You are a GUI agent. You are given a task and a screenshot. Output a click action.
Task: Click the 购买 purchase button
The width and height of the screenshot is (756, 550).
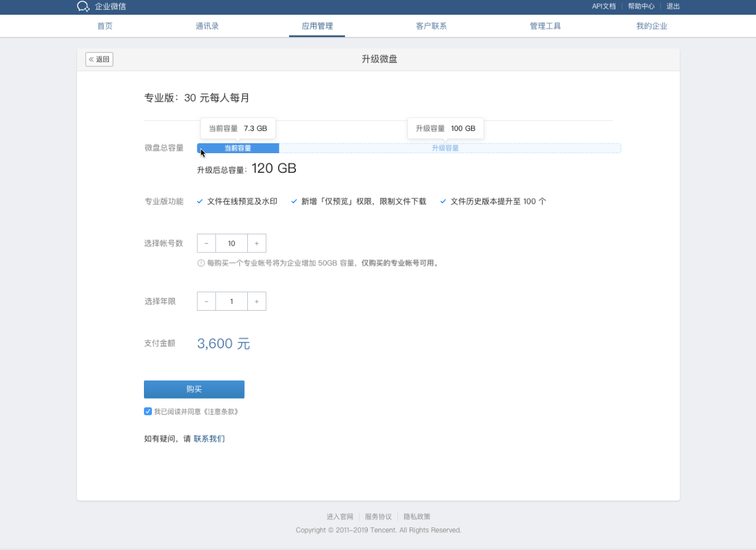(x=194, y=389)
